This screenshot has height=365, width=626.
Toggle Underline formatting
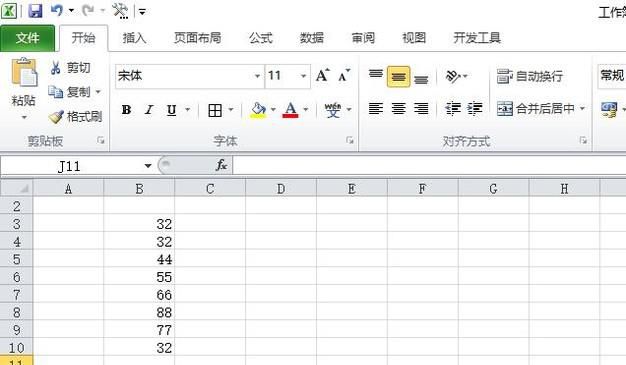[171, 109]
